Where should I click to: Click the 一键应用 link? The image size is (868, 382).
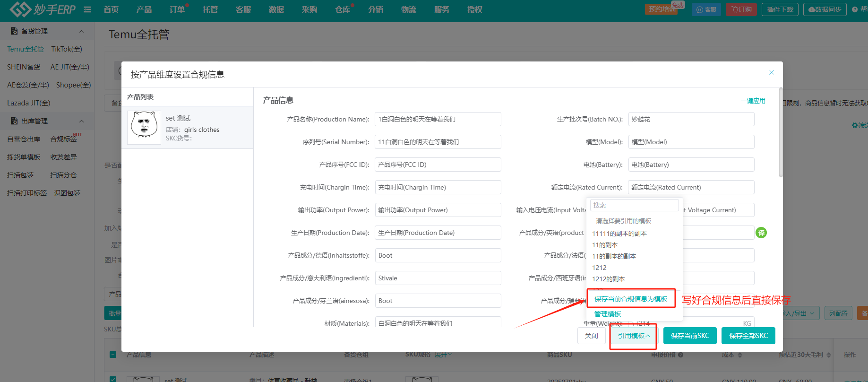[753, 101]
